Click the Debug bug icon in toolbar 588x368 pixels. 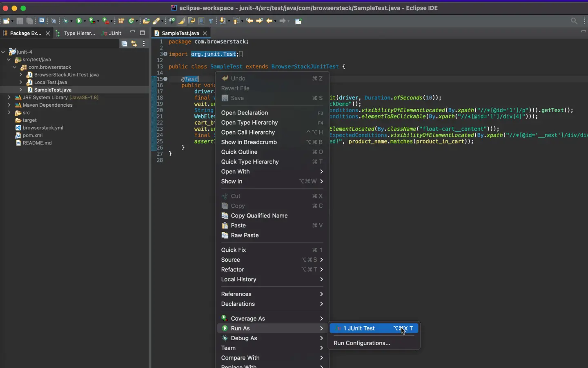tap(66, 21)
